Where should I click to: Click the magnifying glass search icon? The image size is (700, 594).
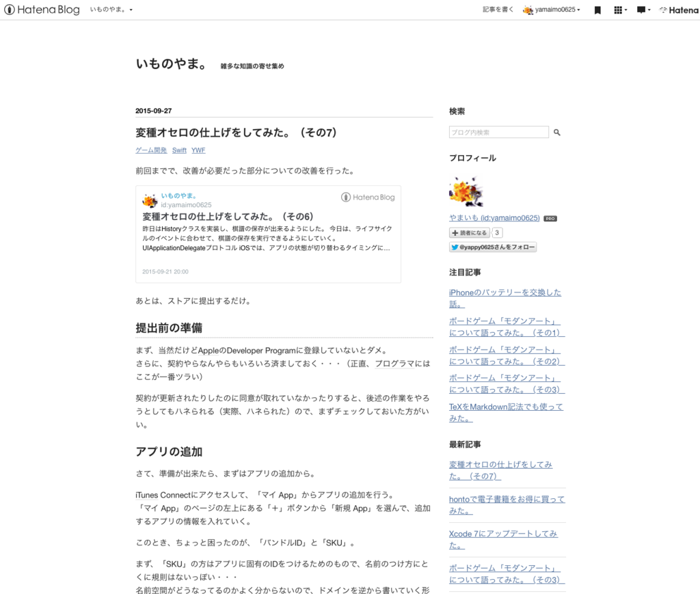pos(556,132)
